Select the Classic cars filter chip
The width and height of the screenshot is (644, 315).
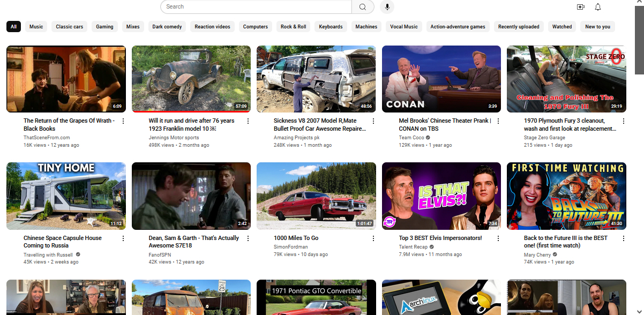click(70, 27)
